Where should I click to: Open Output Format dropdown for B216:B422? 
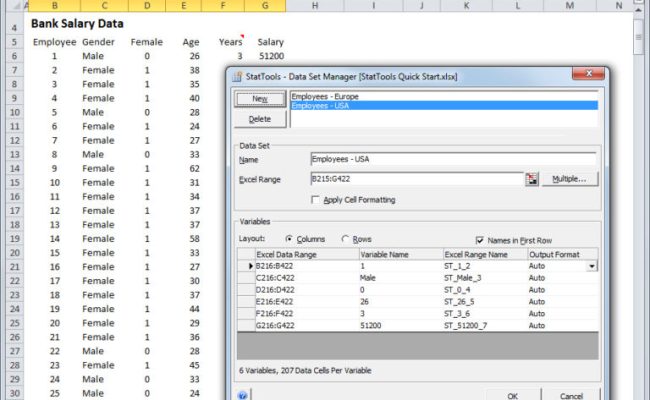coord(592,266)
